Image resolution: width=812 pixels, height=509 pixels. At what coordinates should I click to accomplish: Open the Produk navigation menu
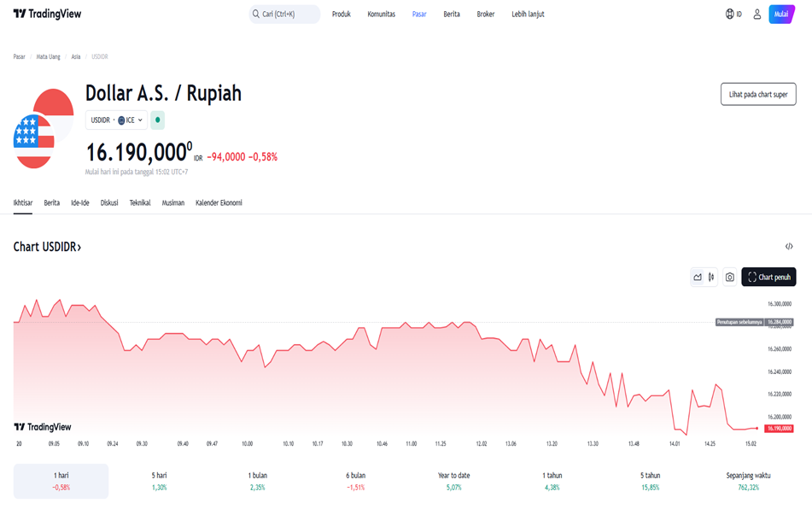click(342, 14)
